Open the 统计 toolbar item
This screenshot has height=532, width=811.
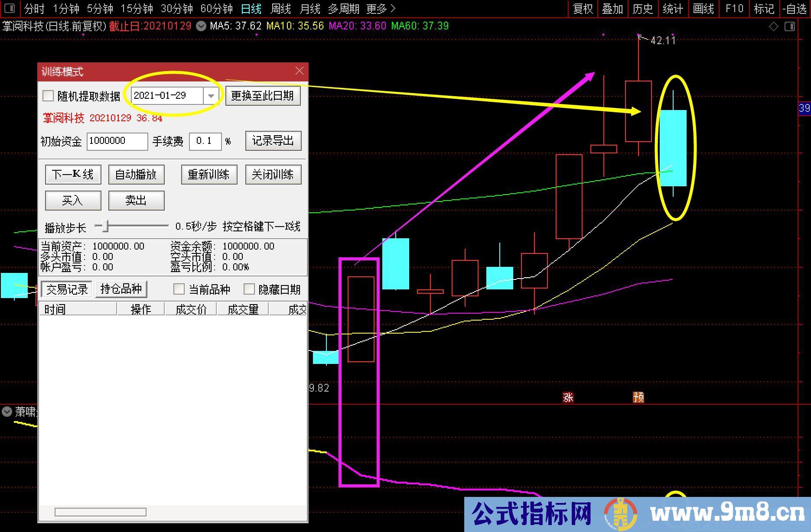tap(673, 9)
